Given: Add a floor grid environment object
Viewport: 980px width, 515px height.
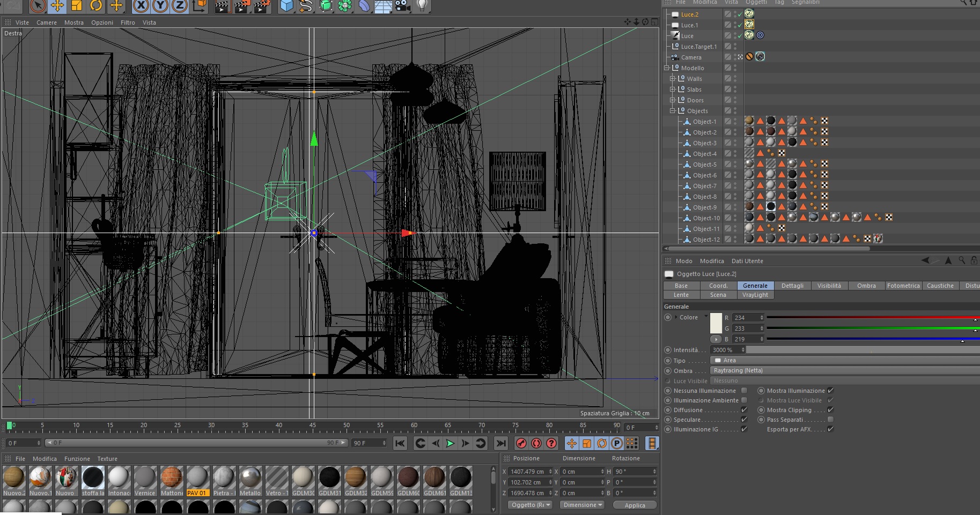Looking at the screenshot, I should (x=383, y=6).
